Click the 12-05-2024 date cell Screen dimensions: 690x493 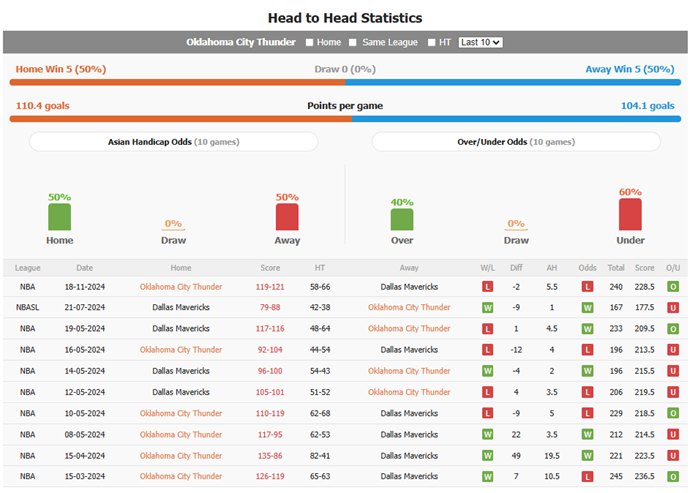(x=84, y=392)
